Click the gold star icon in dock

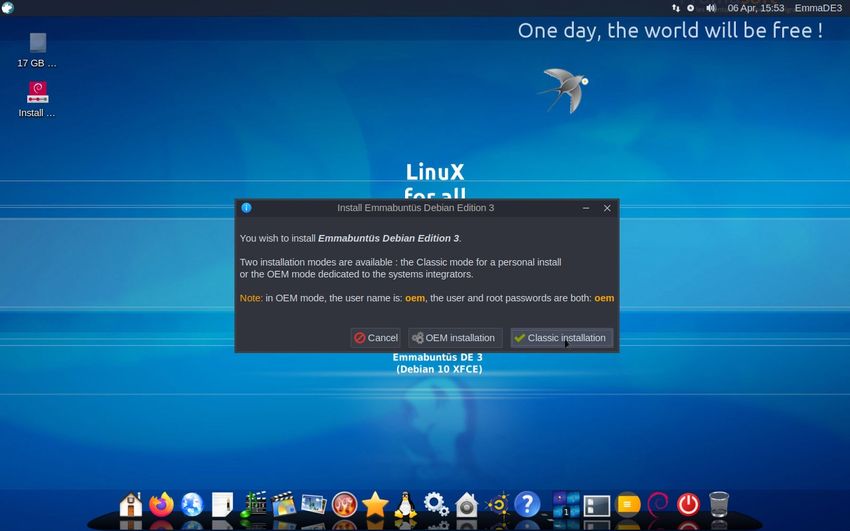click(375, 504)
